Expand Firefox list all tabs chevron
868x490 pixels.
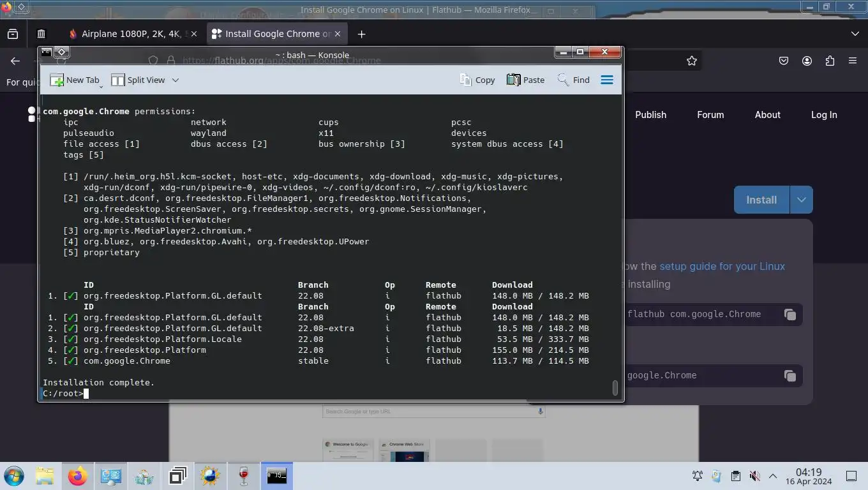pyautogui.click(x=855, y=34)
